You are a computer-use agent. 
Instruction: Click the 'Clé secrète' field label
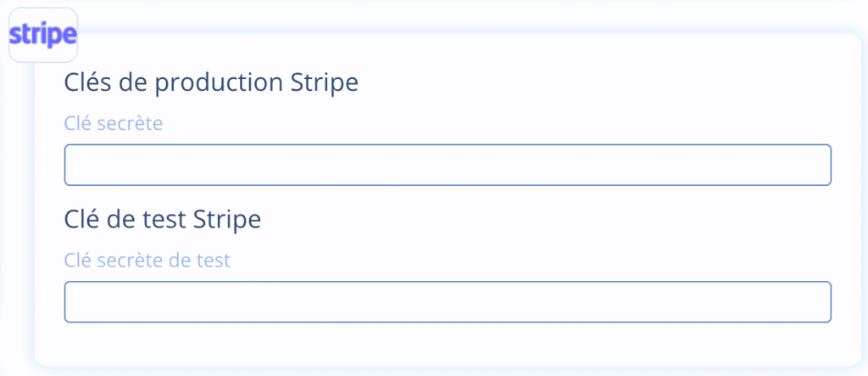click(113, 123)
